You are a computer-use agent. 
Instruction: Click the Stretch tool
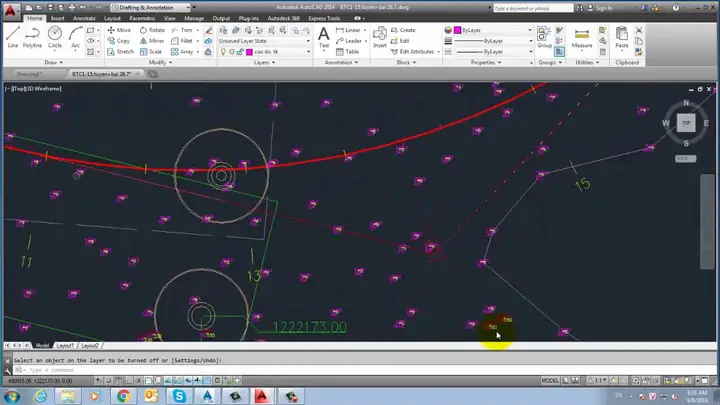point(120,52)
